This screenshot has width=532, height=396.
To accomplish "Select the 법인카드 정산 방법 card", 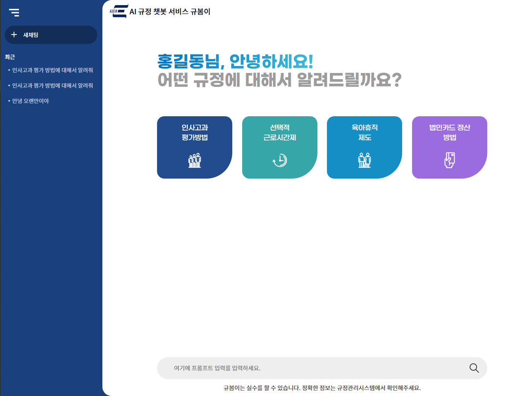I will click(449, 147).
